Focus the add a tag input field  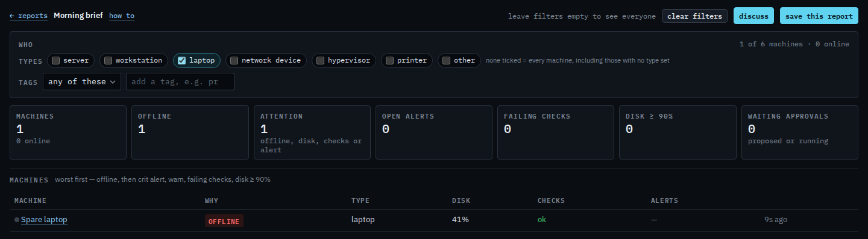click(x=180, y=82)
